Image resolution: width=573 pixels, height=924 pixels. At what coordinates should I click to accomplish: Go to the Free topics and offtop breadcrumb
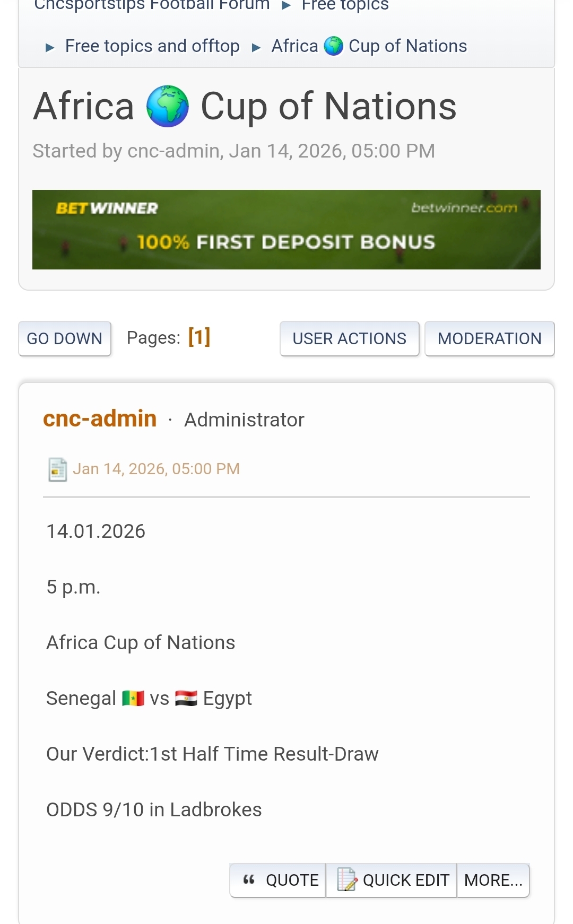click(x=152, y=46)
